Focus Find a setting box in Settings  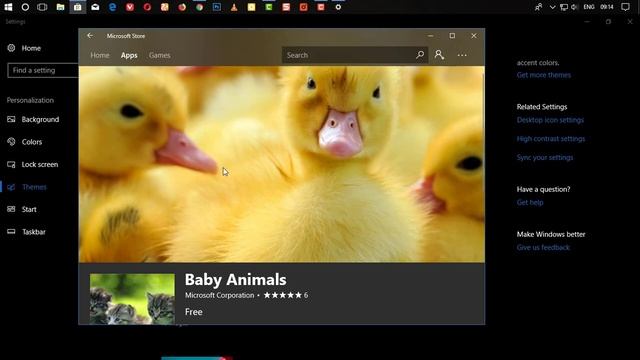43,70
